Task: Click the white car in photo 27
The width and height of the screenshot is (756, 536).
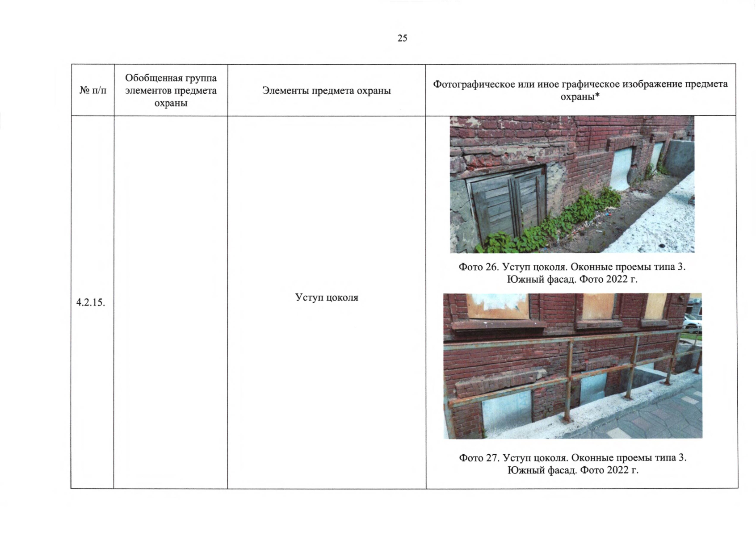Action: (693, 322)
